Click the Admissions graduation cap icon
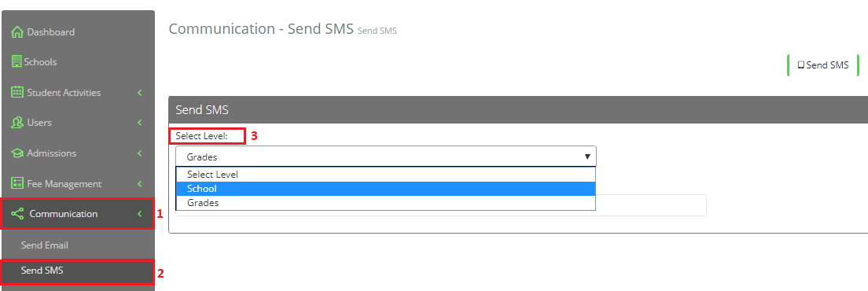The height and width of the screenshot is (291, 868). pyautogui.click(x=17, y=153)
